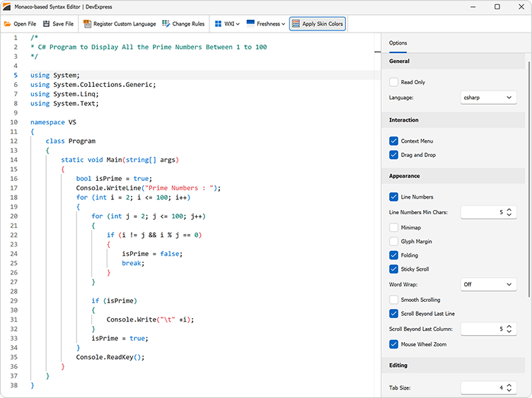Click the Apply Skin Colors button text
This screenshot has width=532, height=398.
pos(323,24)
